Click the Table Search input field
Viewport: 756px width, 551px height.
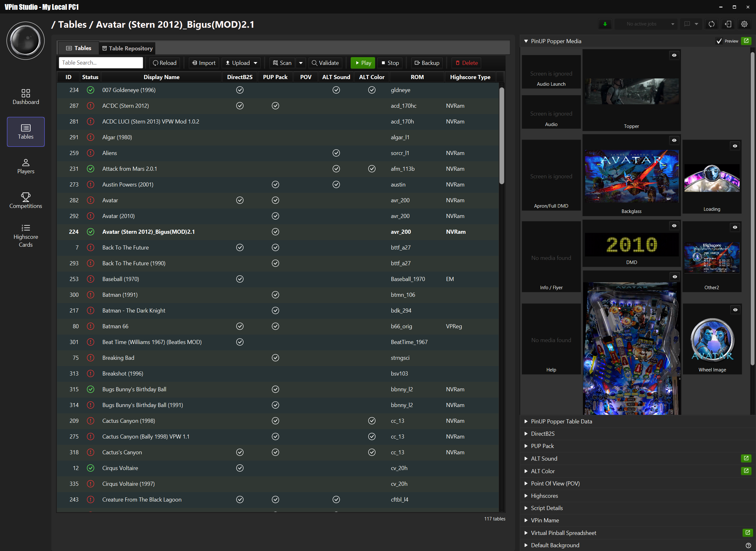point(101,63)
